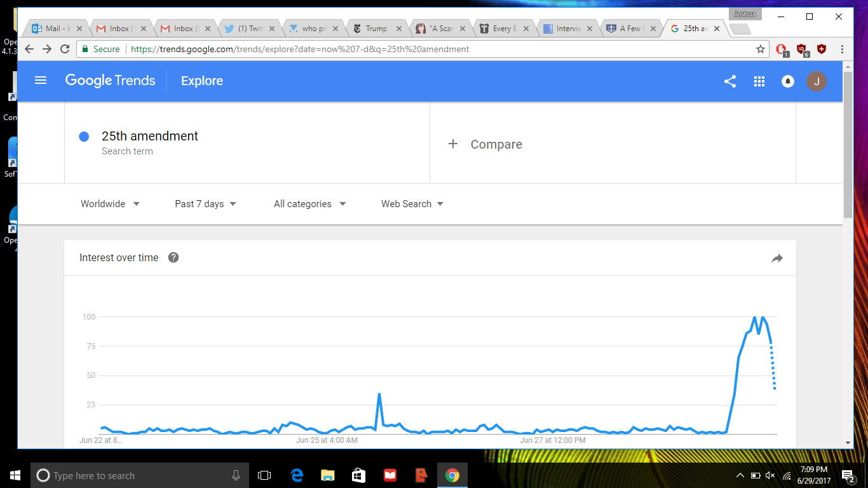Click the account avatar J
The width and height of the screenshot is (868, 488).
click(817, 81)
